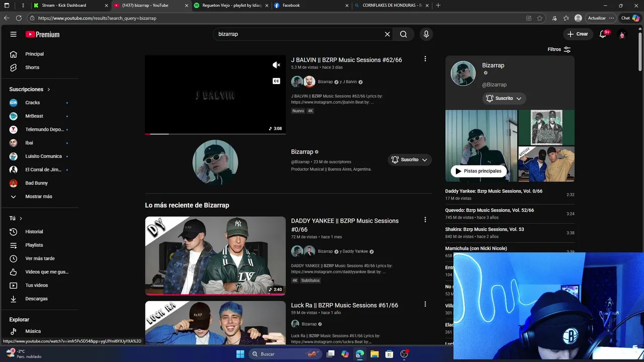Open Filtros search filters
644x362 pixels.
pos(559,49)
